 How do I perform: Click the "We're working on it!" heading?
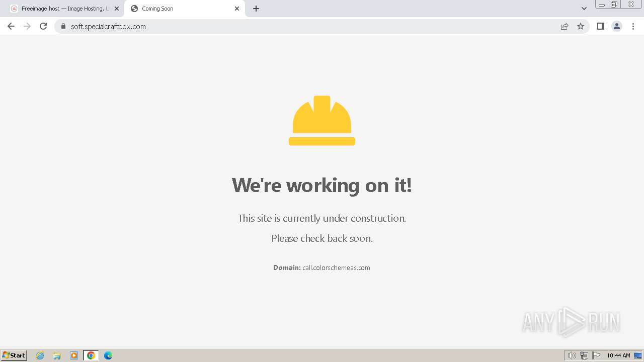322,185
